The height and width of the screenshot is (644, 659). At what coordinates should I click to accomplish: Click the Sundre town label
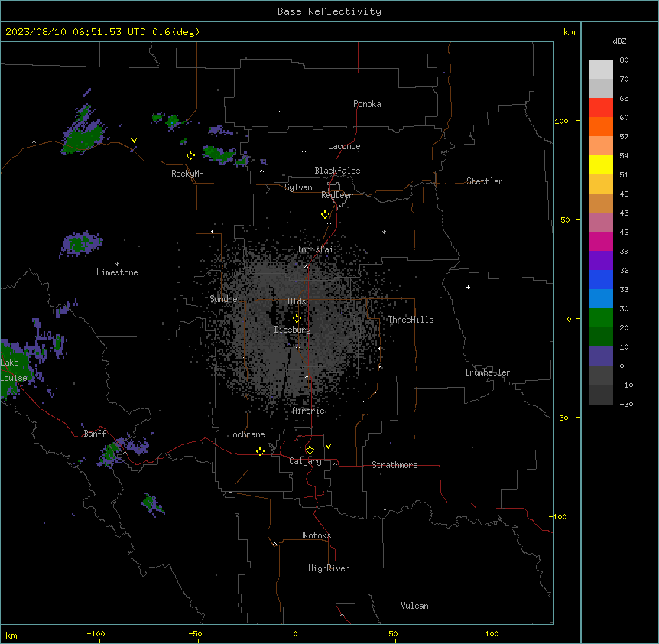click(x=223, y=299)
